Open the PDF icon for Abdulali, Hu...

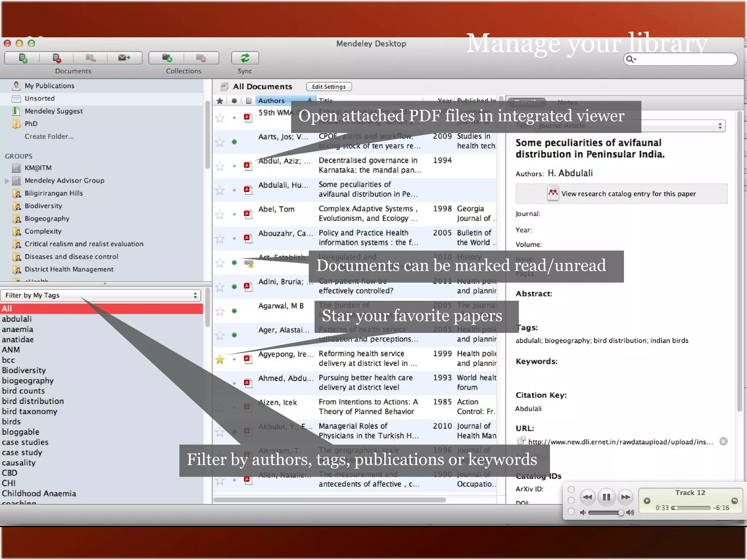point(248,190)
